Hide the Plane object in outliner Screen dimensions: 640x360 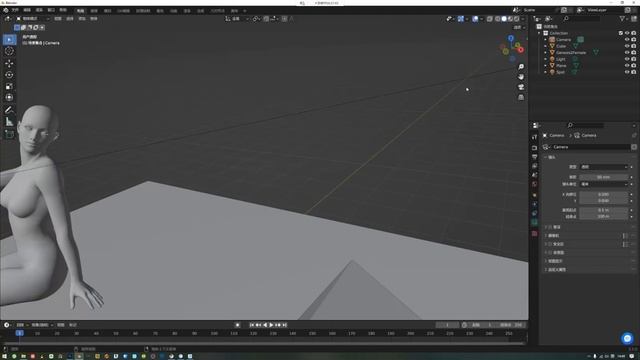click(627, 66)
